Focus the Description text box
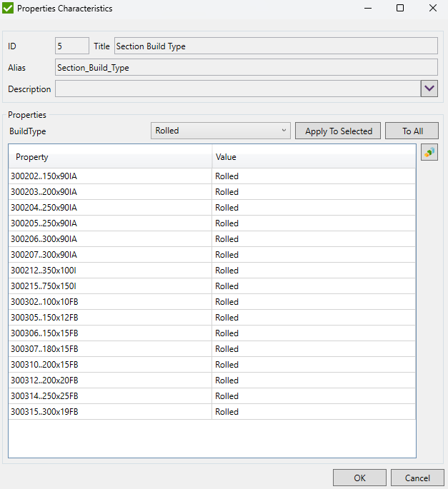Image resolution: width=448 pixels, height=489 pixels. click(x=237, y=89)
